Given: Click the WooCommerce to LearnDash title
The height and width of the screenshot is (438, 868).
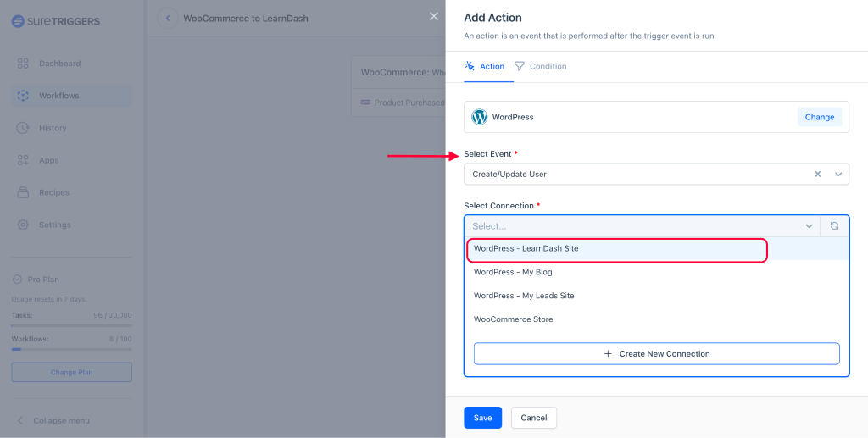Looking at the screenshot, I should [246, 19].
